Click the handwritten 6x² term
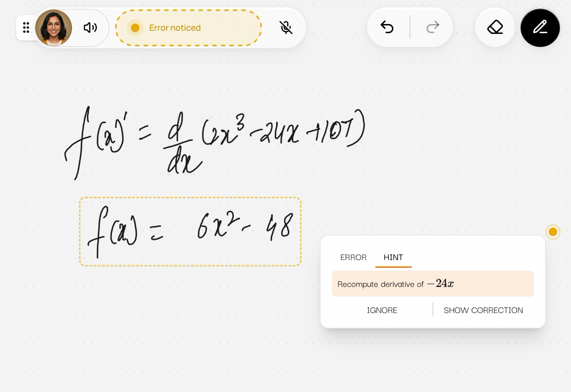The image size is (571, 392). 218,226
